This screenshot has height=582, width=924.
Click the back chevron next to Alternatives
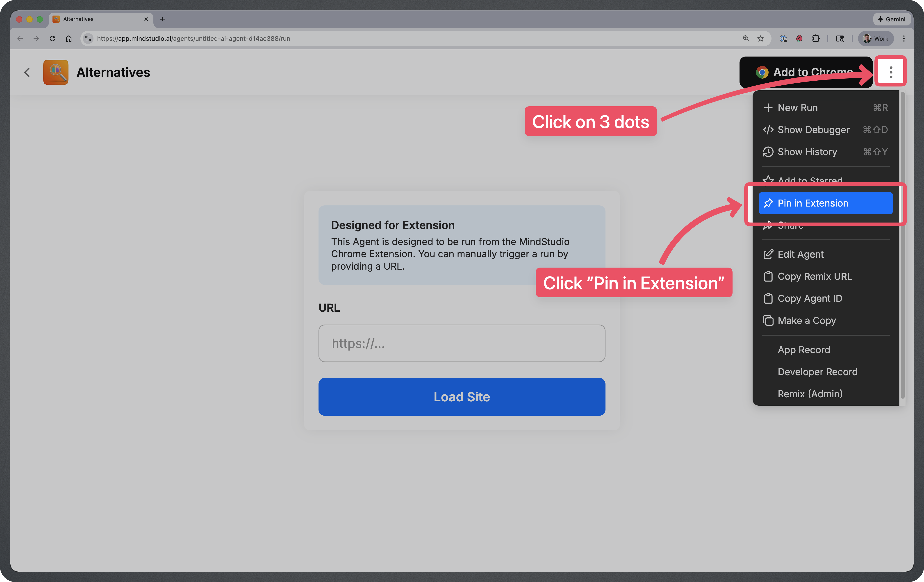coord(27,72)
